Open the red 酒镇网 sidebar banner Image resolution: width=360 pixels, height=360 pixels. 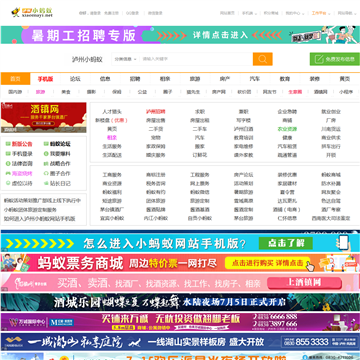pos(44,118)
